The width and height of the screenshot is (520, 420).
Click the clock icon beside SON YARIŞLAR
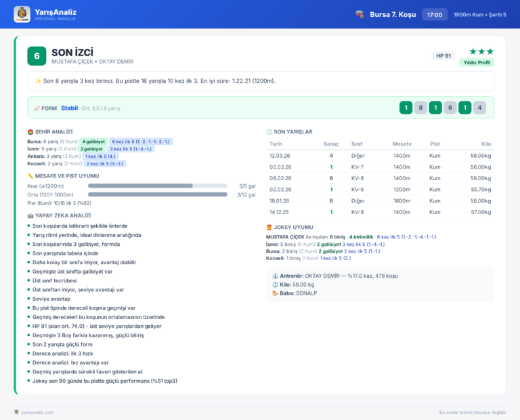point(269,131)
